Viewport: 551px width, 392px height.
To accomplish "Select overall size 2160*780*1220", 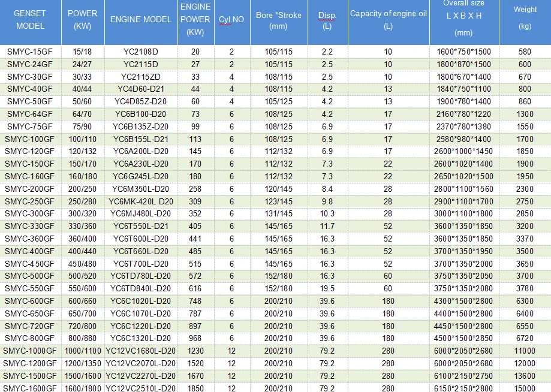I will (463, 114).
